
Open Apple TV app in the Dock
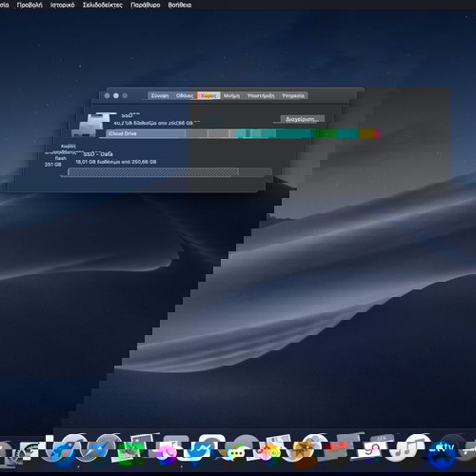pos(442,452)
